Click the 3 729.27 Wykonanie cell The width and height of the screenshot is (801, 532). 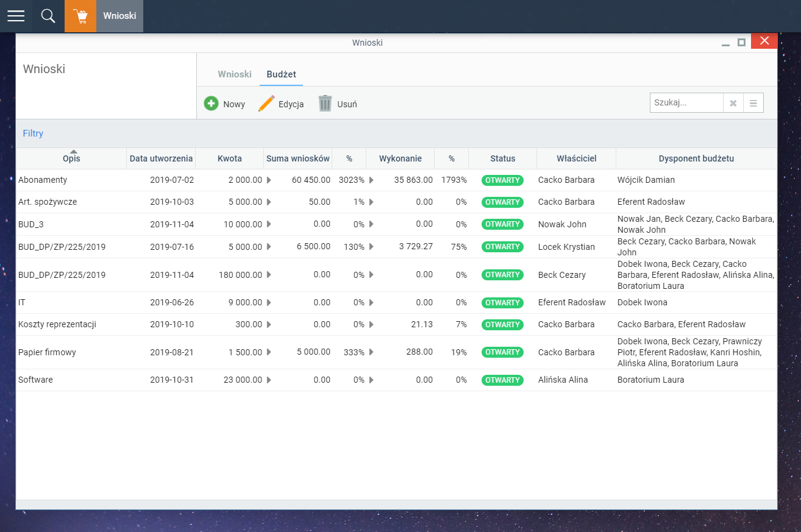click(x=416, y=247)
